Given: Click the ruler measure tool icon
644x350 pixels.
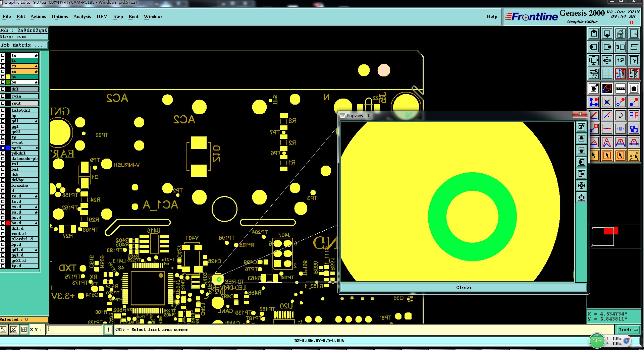Looking at the screenshot, I should (x=621, y=89).
